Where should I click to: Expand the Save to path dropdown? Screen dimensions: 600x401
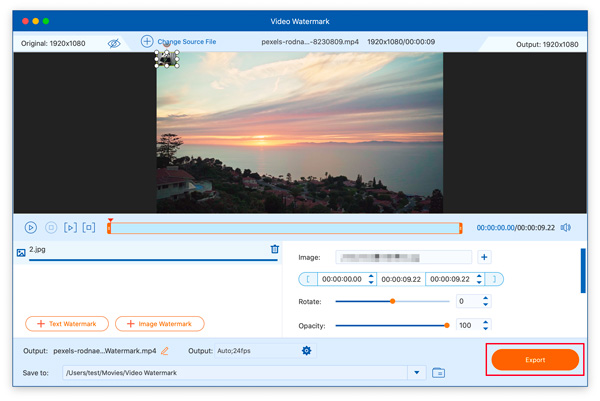pos(417,373)
